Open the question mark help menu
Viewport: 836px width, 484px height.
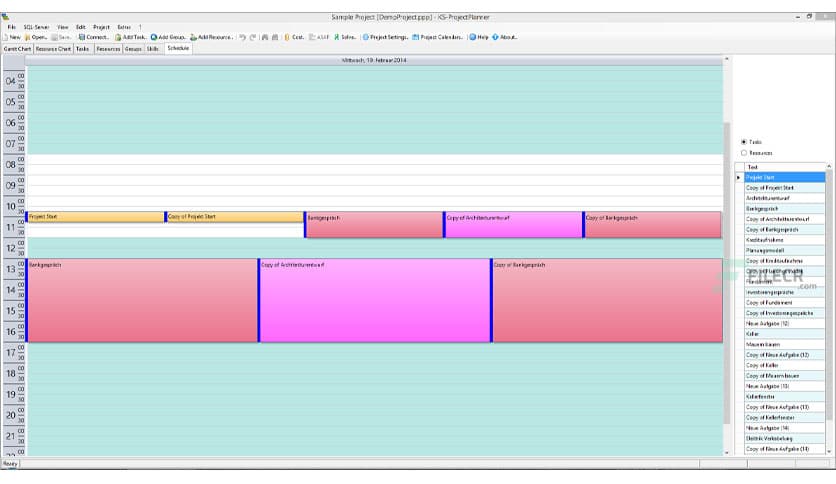pos(140,27)
